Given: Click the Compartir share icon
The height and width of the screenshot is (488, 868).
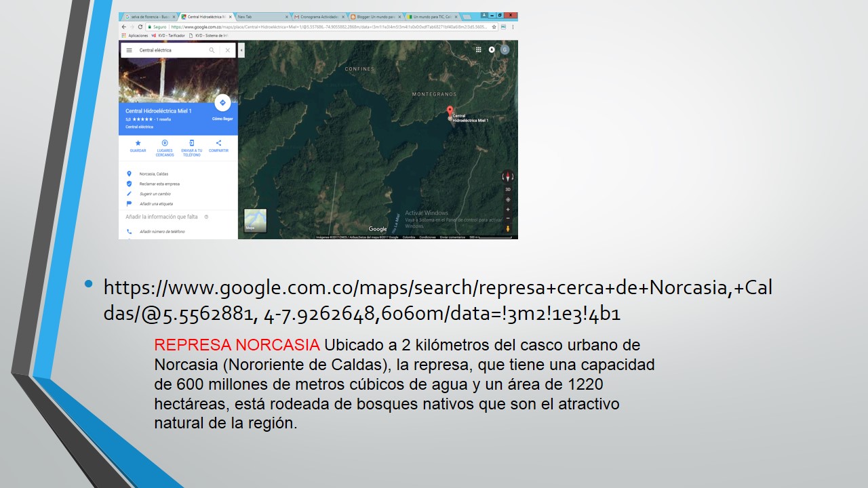Looking at the screenshot, I should click(x=218, y=143).
